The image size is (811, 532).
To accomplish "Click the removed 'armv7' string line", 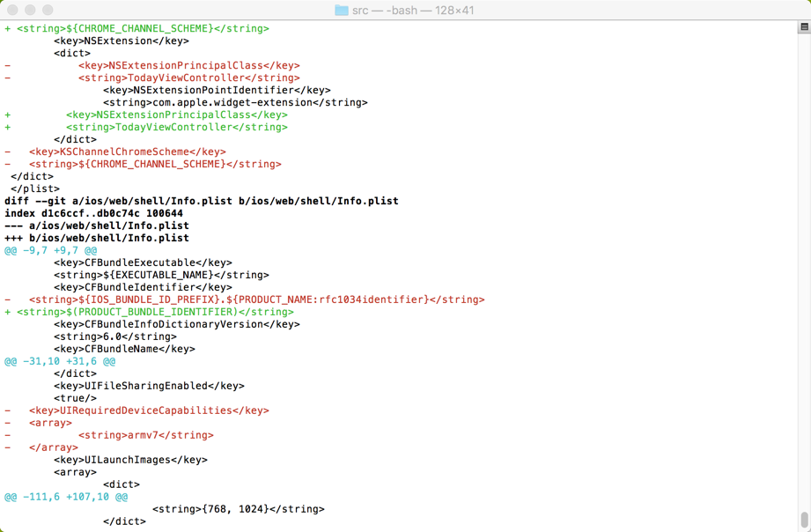I will click(145, 435).
